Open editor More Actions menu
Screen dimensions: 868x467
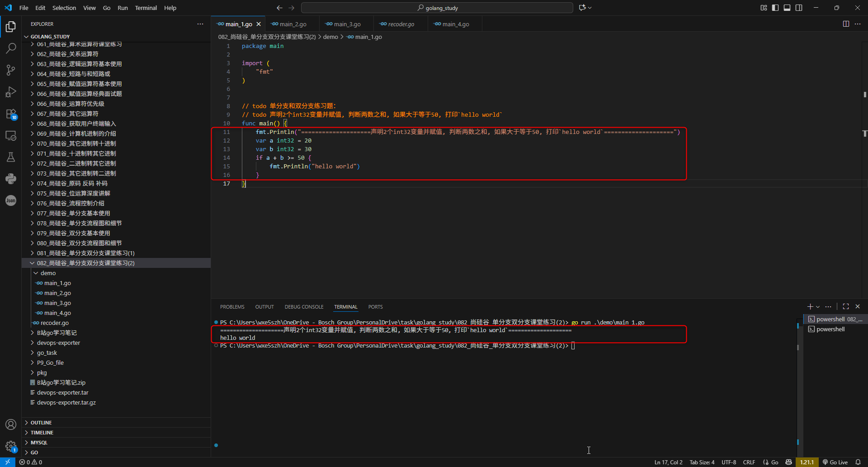[x=858, y=24]
